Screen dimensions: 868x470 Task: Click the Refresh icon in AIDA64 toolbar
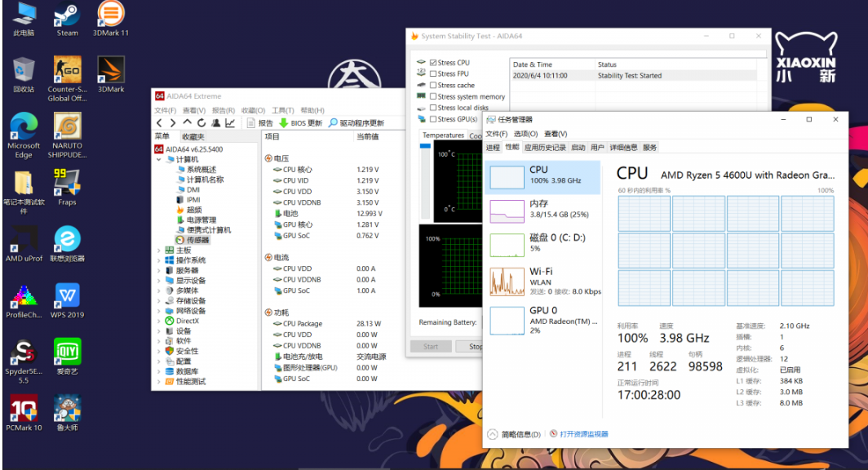click(201, 123)
